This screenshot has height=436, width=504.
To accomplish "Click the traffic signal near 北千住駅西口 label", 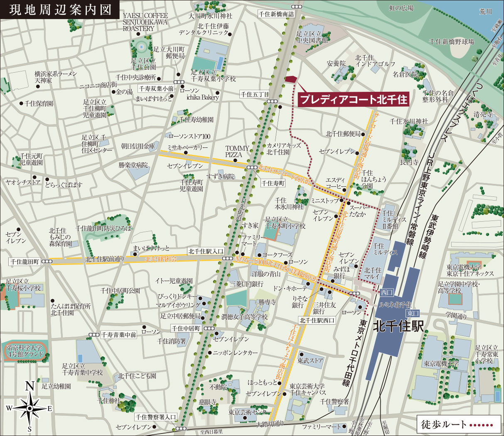I will (355, 294).
